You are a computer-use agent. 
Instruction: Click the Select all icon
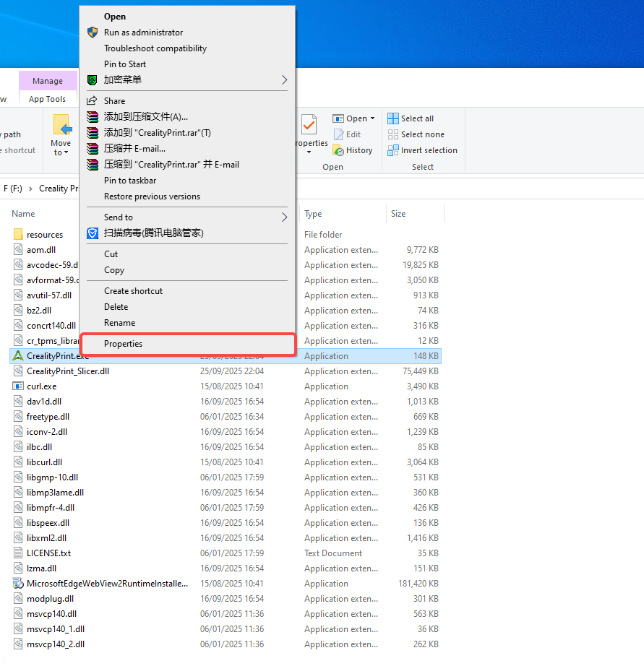[x=393, y=118]
